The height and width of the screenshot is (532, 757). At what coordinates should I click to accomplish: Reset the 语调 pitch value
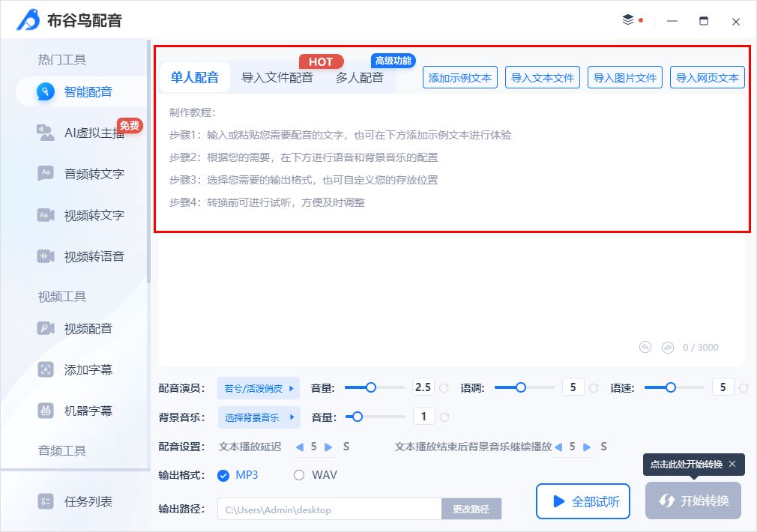tap(594, 388)
